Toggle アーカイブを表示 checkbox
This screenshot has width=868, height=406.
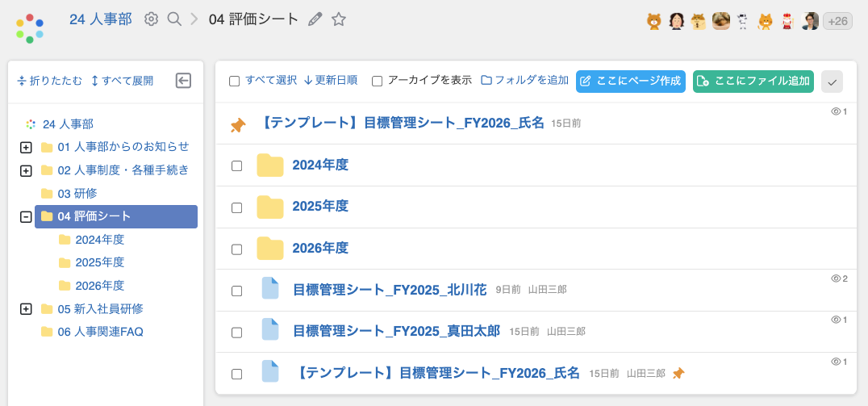[x=377, y=82]
